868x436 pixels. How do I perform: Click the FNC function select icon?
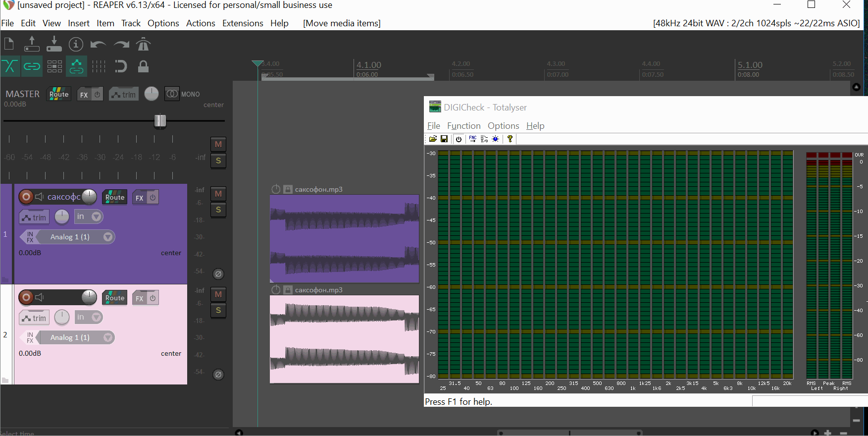pos(472,139)
